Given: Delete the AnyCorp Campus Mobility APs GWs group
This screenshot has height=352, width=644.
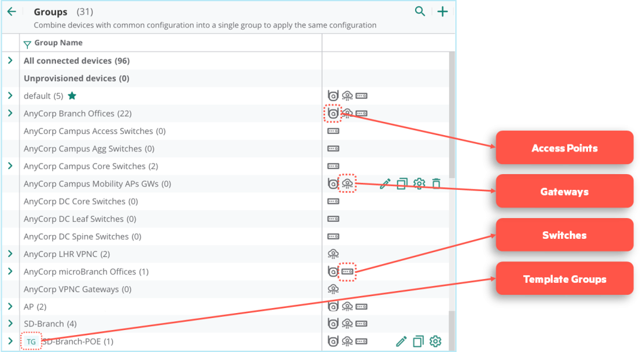Looking at the screenshot, I should tap(436, 184).
